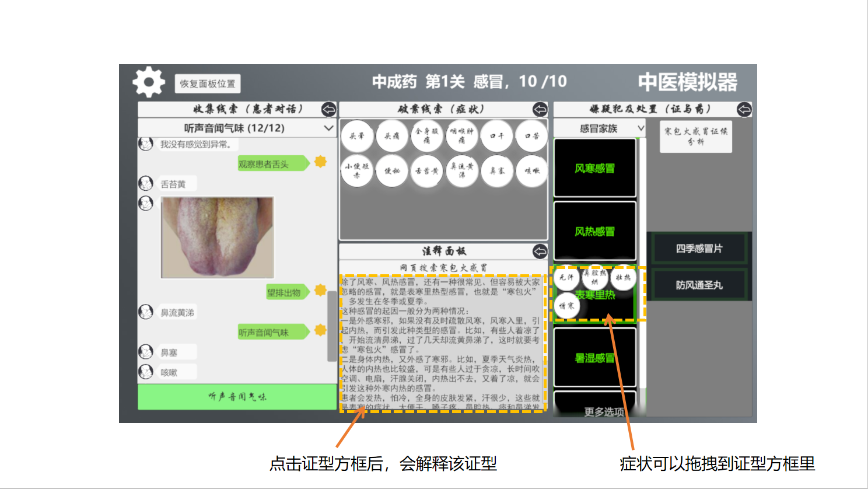Select the 风寒感冒 syndrome card
The height and width of the screenshot is (489, 868).
tap(594, 167)
